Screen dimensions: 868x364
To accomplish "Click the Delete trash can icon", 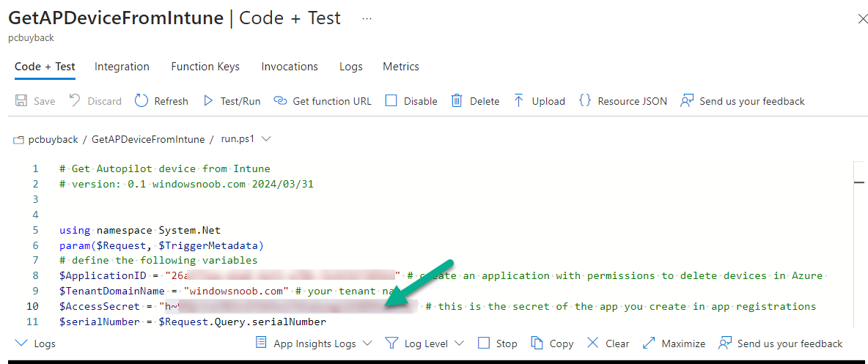I will [457, 100].
